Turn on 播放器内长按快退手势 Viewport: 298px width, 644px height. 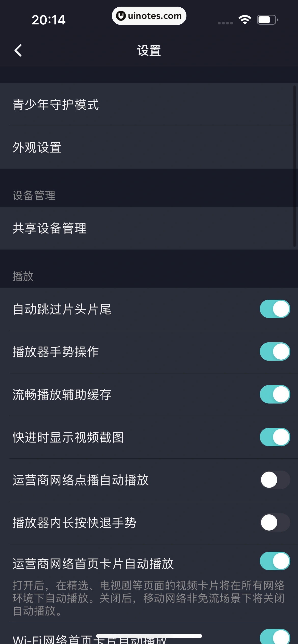tap(275, 522)
